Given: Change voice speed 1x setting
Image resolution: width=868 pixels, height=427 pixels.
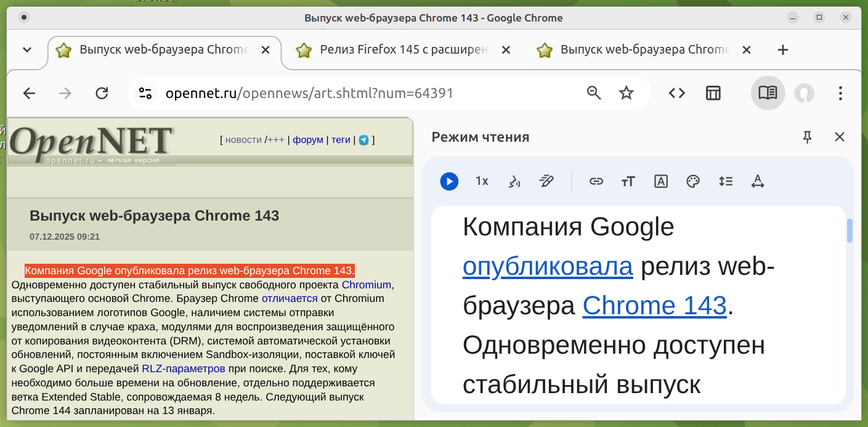Looking at the screenshot, I should [482, 181].
